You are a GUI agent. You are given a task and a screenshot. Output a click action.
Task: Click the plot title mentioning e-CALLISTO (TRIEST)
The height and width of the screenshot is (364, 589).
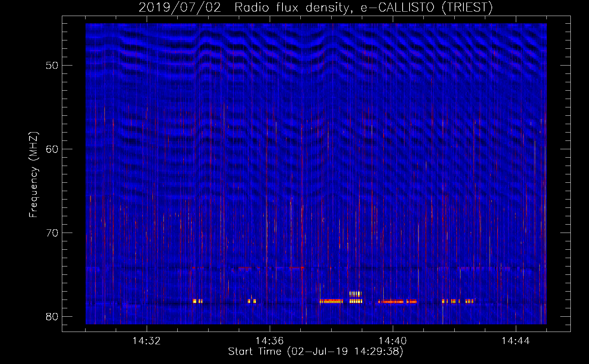tap(316, 7)
